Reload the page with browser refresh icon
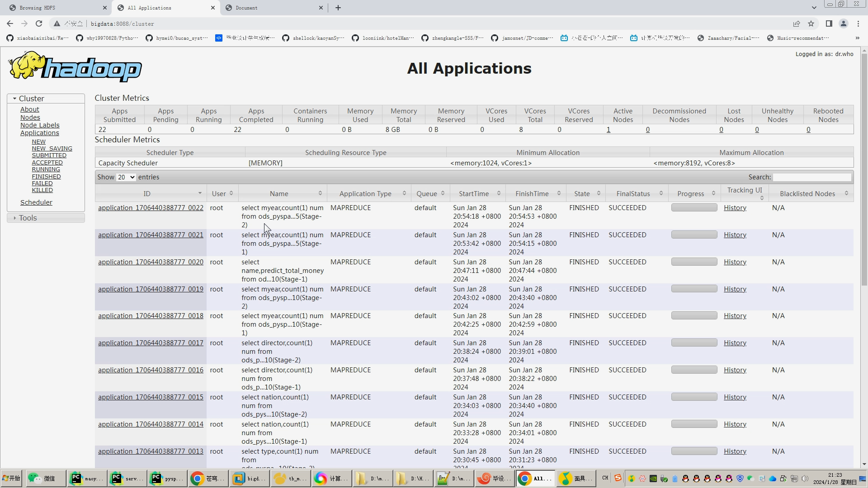 pos(39,23)
